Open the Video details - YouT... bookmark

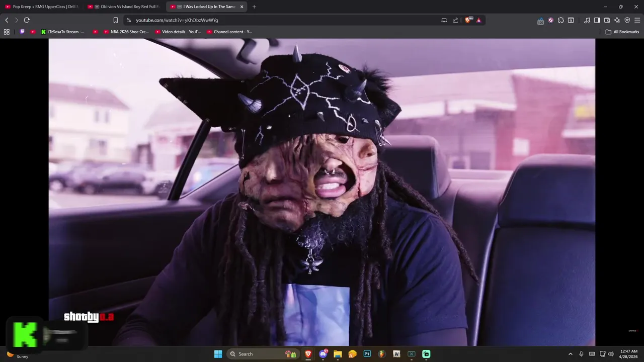coord(178,32)
